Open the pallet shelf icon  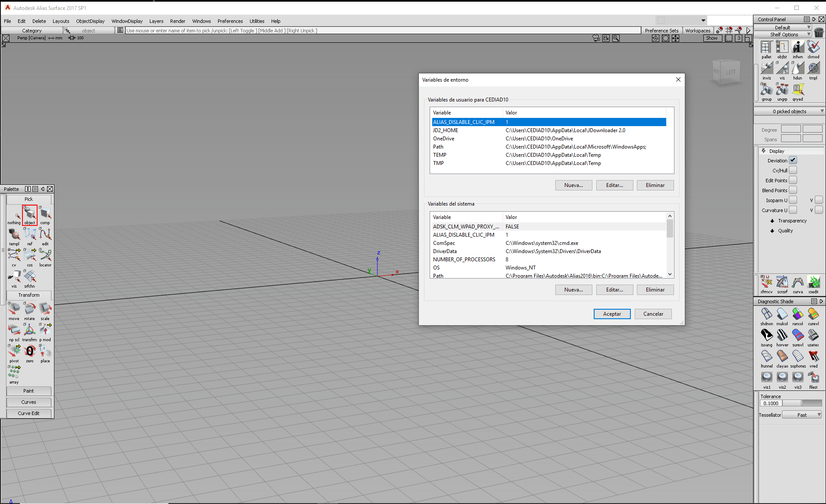pyautogui.click(x=766, y=49)
